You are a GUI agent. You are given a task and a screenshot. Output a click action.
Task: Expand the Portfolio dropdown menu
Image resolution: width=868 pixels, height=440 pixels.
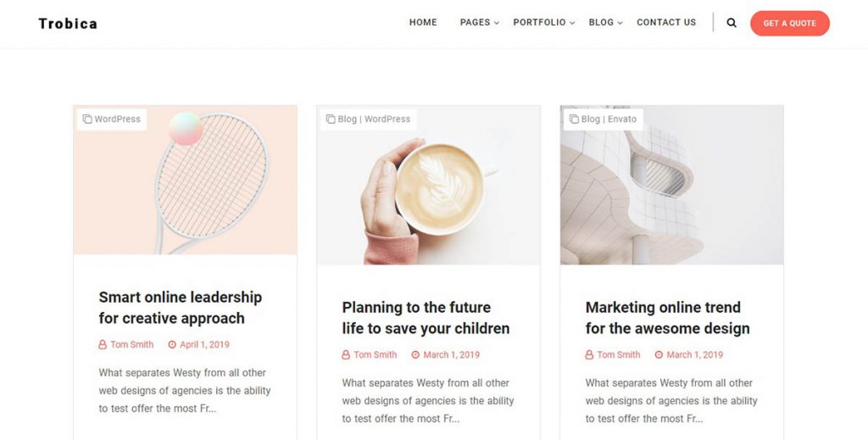[x=543, y=23]
